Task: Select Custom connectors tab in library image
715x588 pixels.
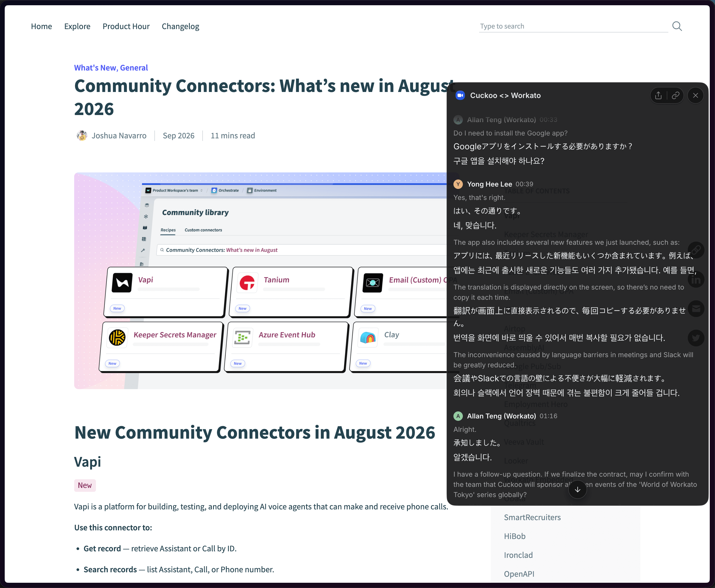Action: pos(203,230)
